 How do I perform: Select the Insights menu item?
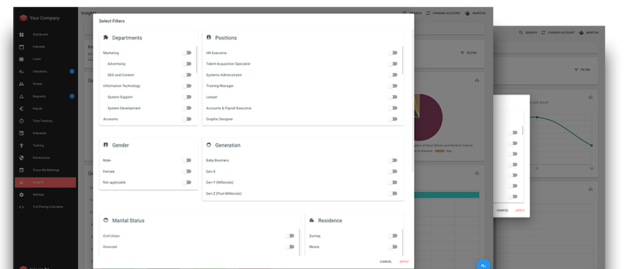[x=45, y=182]
